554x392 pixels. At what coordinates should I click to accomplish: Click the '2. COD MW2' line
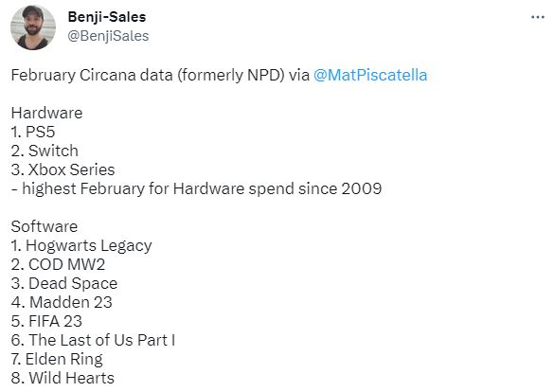coord(58,264)
